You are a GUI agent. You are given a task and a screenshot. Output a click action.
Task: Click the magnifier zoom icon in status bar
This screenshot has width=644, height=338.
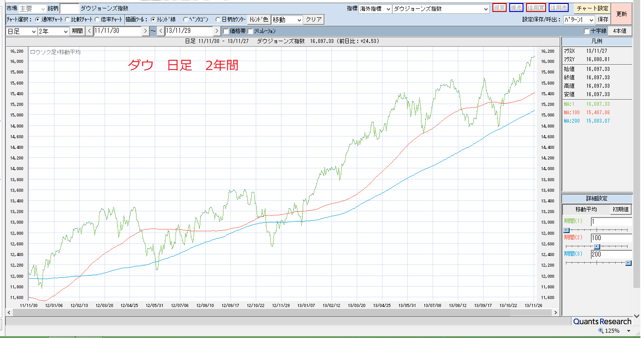click(x=601, y=331)
